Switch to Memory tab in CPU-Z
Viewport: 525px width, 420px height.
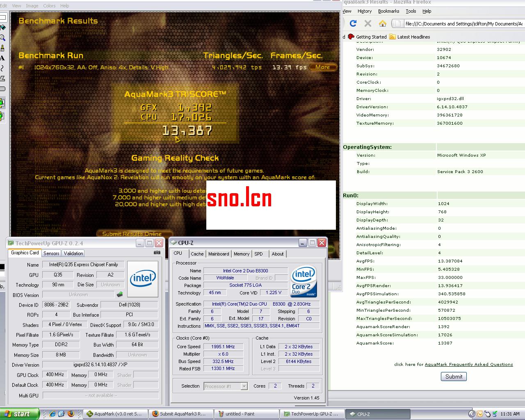[x=242, y=254]
